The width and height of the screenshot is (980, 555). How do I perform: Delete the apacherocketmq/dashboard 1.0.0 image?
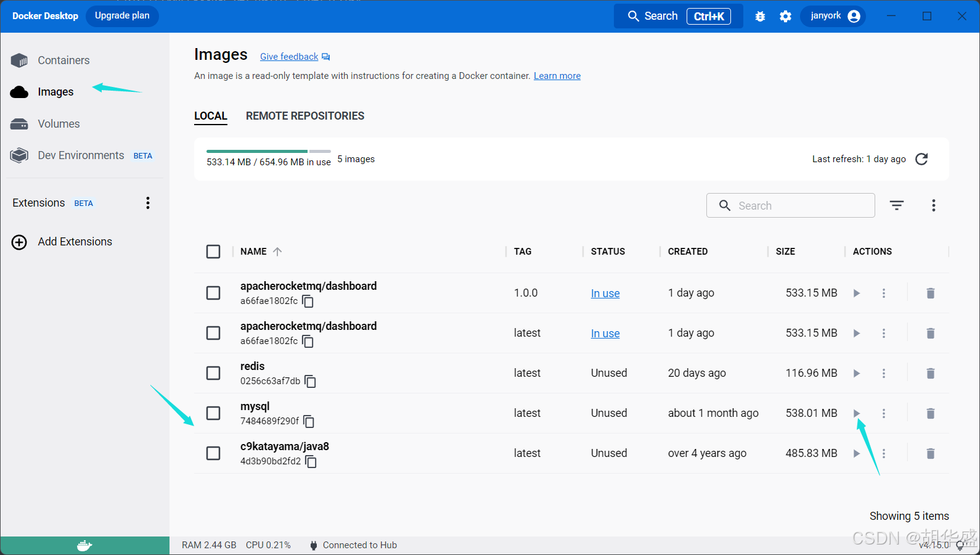click(930, 293)
